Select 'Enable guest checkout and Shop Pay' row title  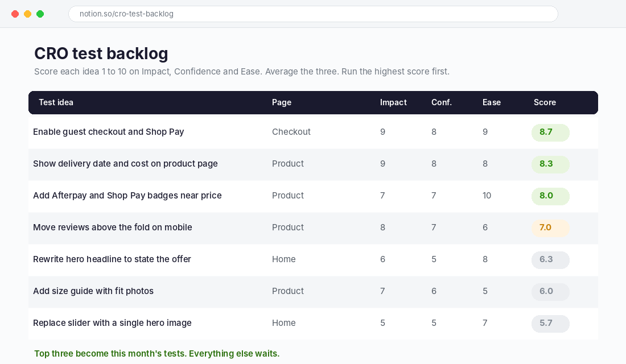pyautogui.click(x=109, y=132)
